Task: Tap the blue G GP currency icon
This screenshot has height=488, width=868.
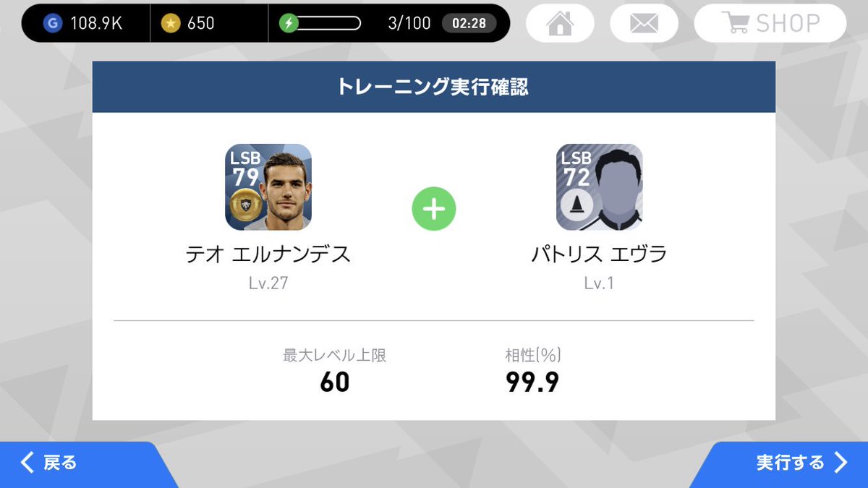Action: 52,23
